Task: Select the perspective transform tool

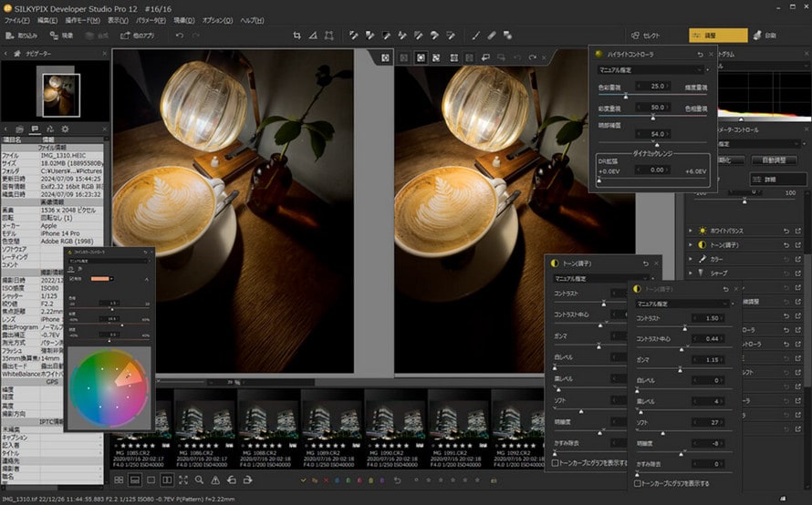Action: (x=328, y=36)
